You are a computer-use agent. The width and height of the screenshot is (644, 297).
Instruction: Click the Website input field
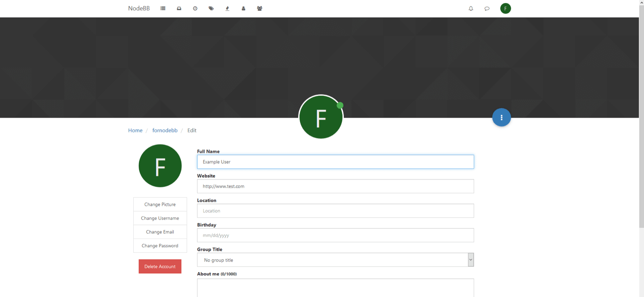click(x=335, y=186)
